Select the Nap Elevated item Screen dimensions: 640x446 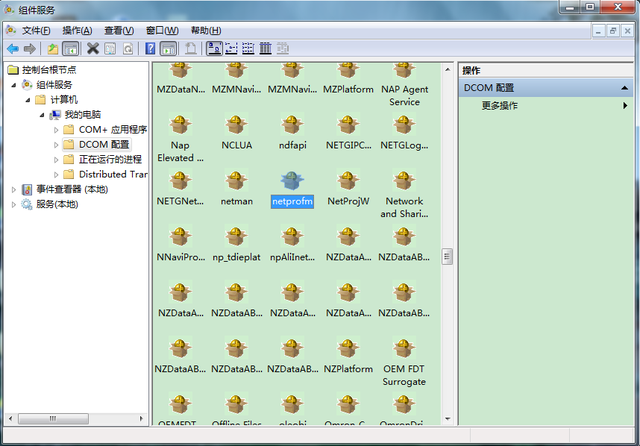coord(180,140)
